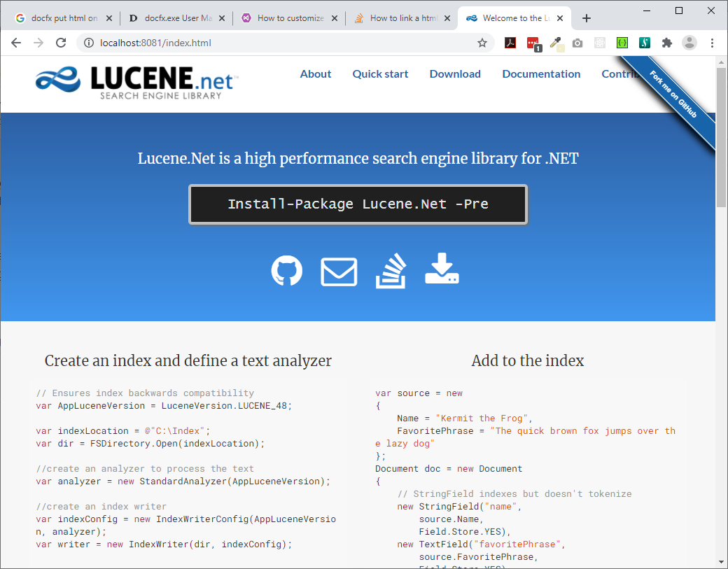Go back with browser back arrow
This screenshot has width=728, height=569.
coord(16,43)
